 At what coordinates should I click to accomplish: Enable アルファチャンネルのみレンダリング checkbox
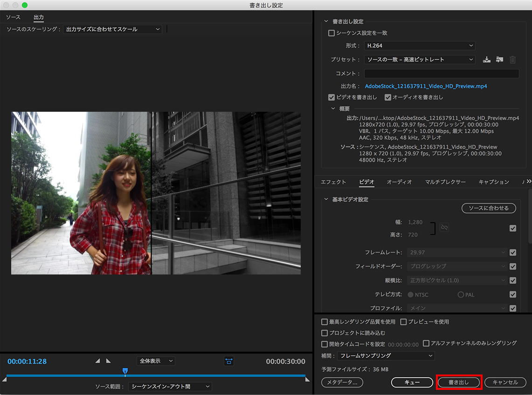426,343
